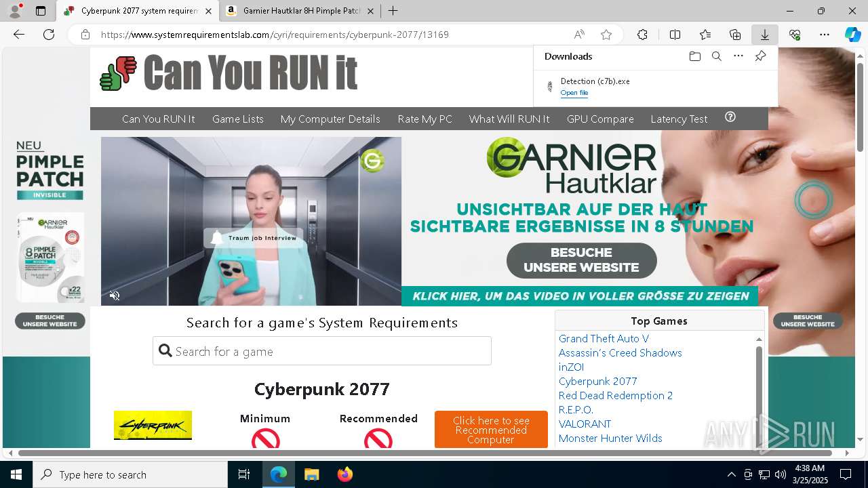Click Open file link for Detection exe
The image size is (868, 488).
[x=574, y=93]
